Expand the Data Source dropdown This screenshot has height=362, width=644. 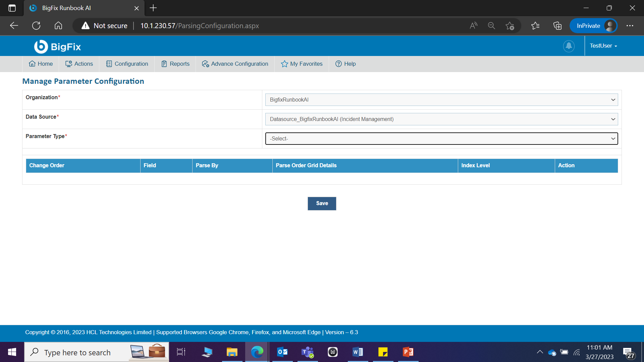(441, 119)
